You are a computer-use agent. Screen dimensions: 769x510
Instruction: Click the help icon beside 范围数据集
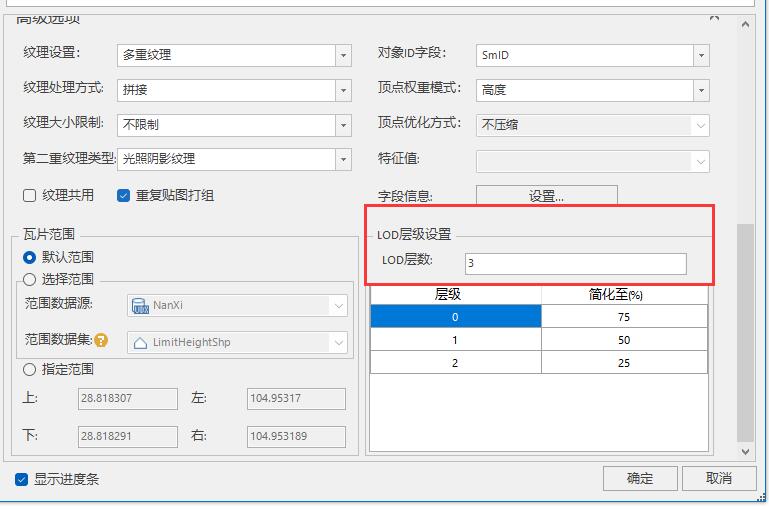click(101, 341)
